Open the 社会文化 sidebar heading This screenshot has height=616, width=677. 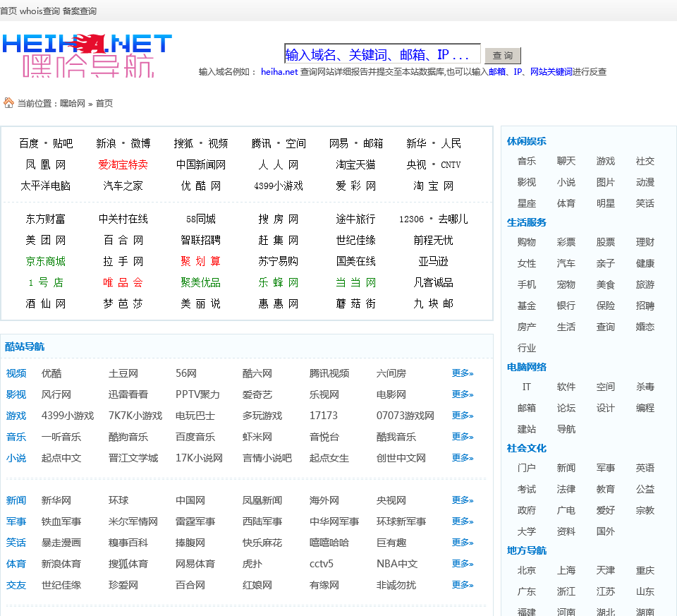tap(526, 448)
